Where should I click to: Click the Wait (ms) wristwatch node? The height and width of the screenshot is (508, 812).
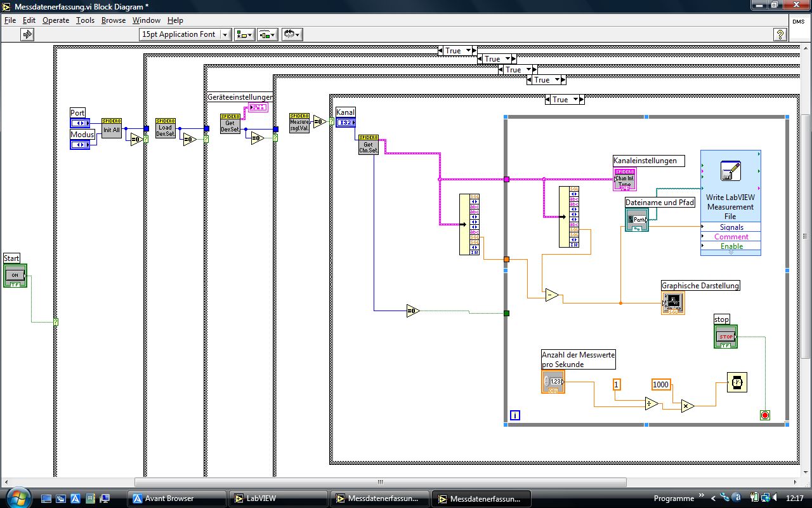tap(737, 383)
